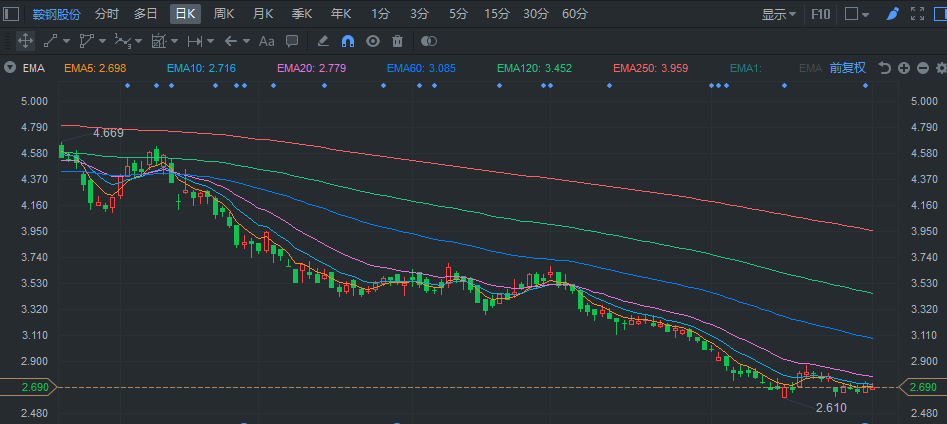Screen dimensions: 947x424
Task: Click the EMA indicator name label
Action: click(34, 68)
